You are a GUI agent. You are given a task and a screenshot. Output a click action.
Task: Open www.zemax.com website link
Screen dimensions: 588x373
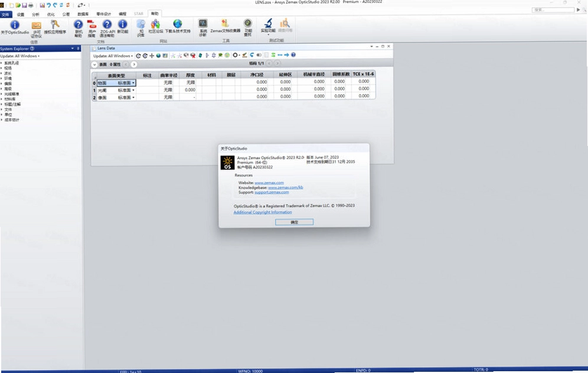(x=269, y=183)
